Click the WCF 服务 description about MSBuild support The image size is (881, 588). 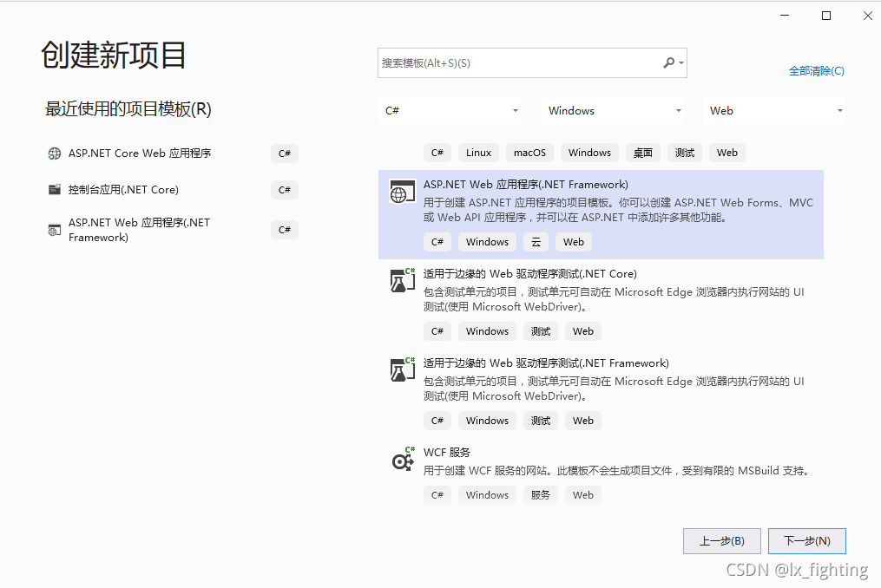[618, 471]
